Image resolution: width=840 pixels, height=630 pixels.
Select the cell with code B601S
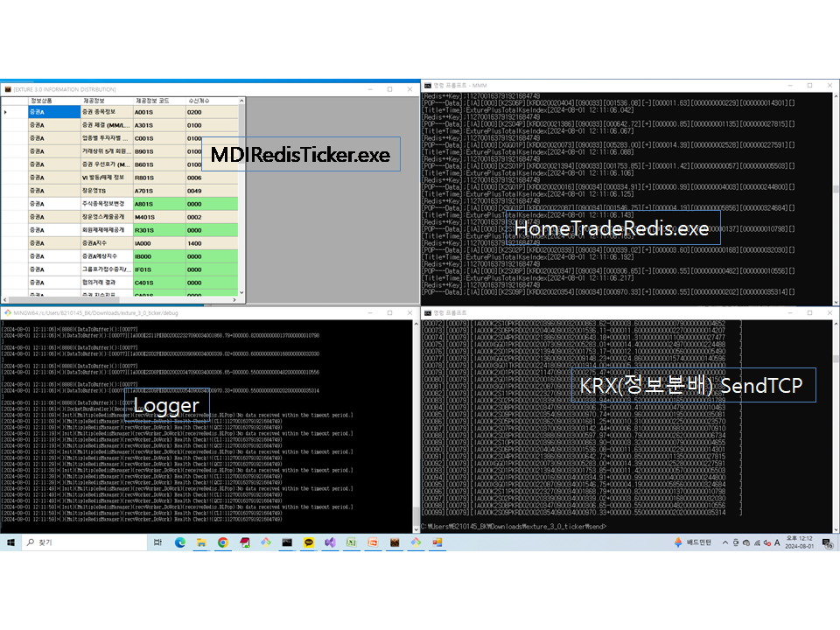[x=159, y=164]
